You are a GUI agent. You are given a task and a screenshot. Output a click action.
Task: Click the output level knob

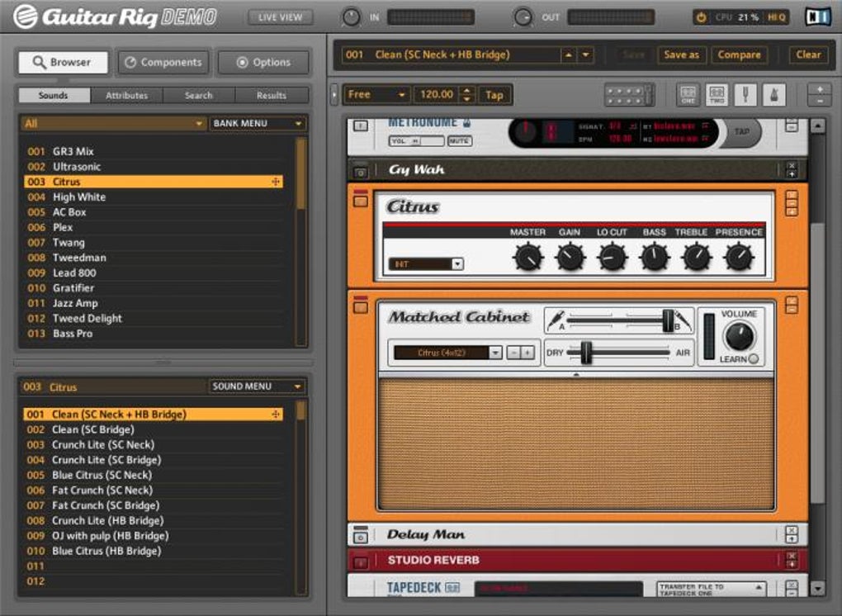coord(523,17)
